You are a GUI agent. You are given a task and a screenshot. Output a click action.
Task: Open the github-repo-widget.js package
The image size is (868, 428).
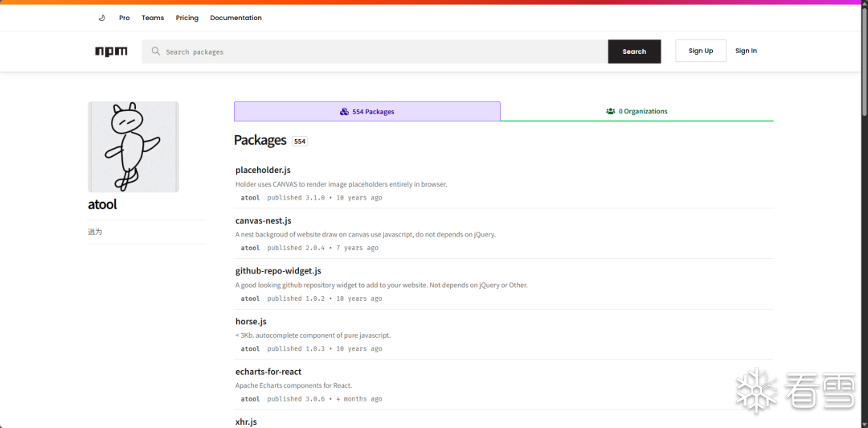tap(278, 271)
